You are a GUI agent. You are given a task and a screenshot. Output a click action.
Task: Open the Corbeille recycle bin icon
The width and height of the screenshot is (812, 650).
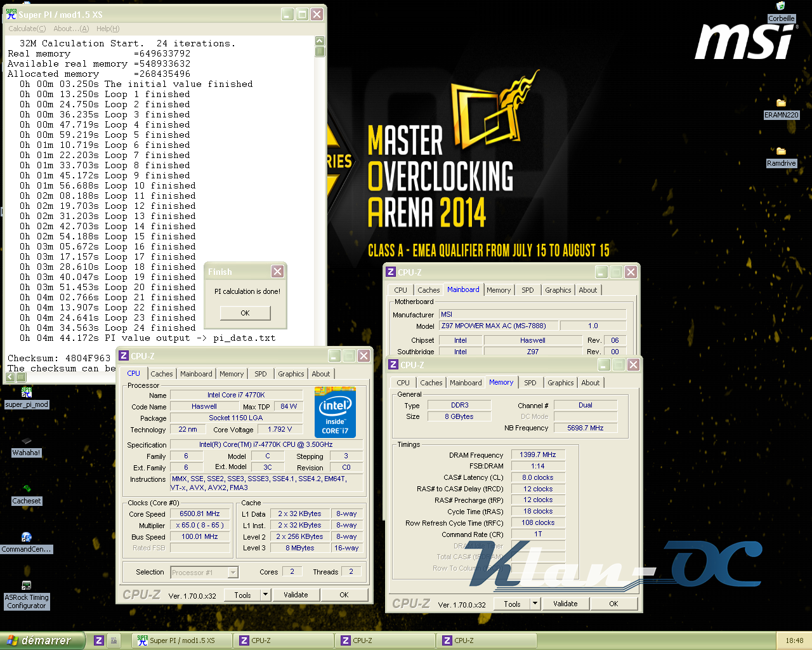point(781,6)
